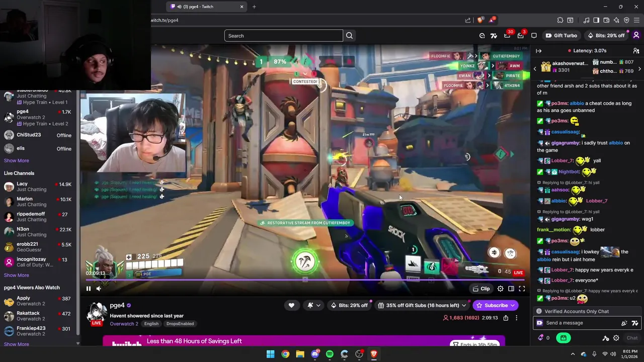Open incognitozay channel in sidebar

coord(38,262)
